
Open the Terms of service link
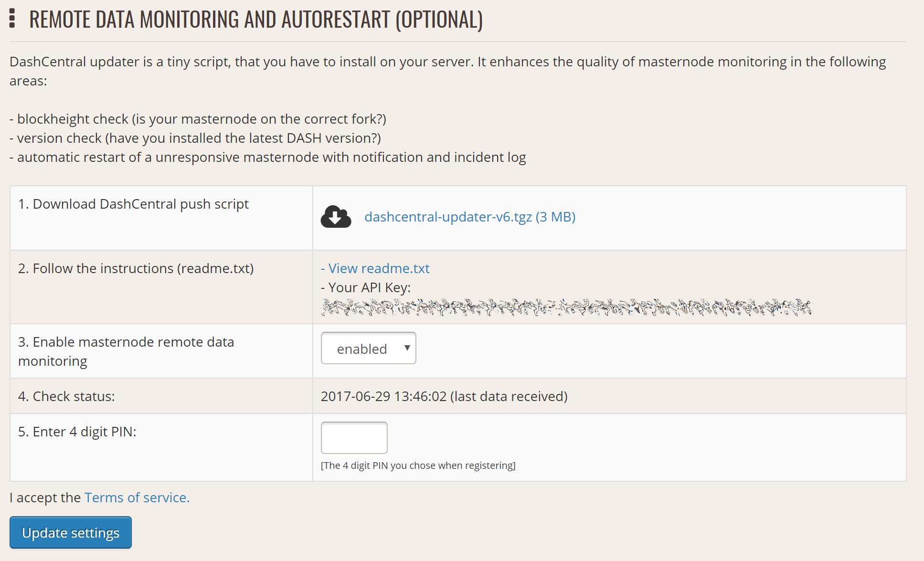pyautogui.click(x=137, y=497)
